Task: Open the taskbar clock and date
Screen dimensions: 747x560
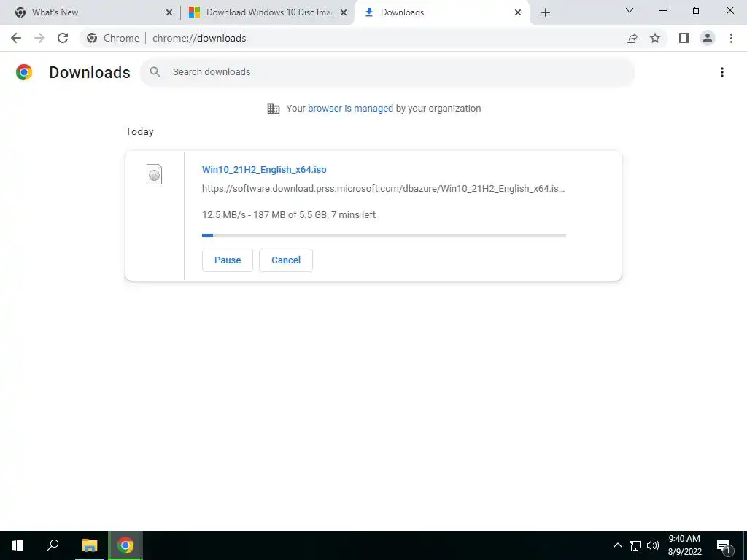Action: click(x=684, y=545)
